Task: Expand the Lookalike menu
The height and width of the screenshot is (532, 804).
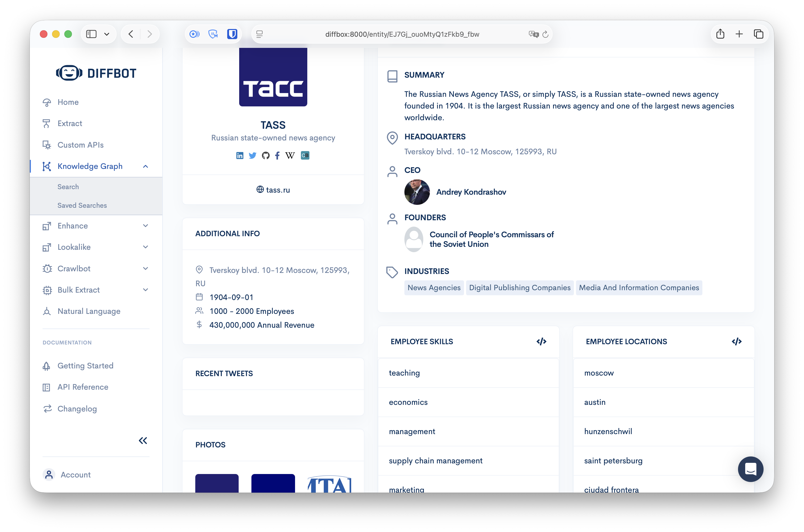Action: 146,247
